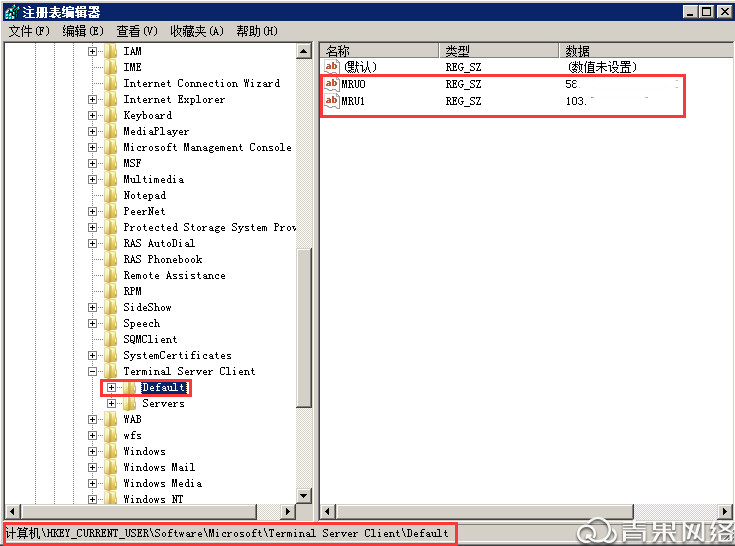Expand the PeerNet key node
Screen dimensions: 735x546
(92, 211)
